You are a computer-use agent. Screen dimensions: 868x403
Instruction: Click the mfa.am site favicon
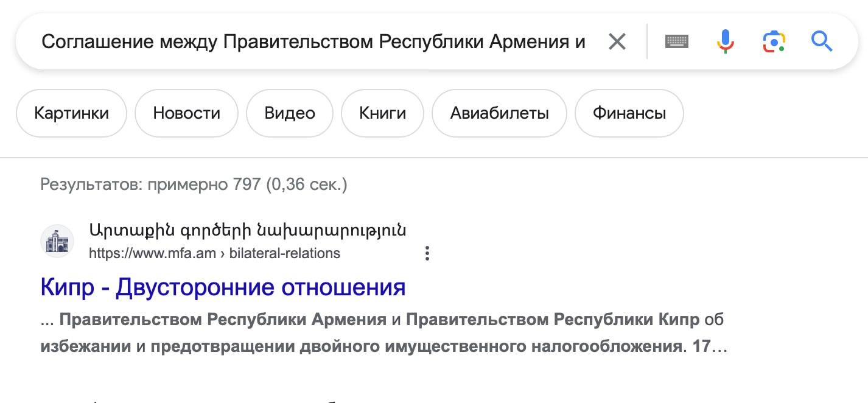(57, 242)
